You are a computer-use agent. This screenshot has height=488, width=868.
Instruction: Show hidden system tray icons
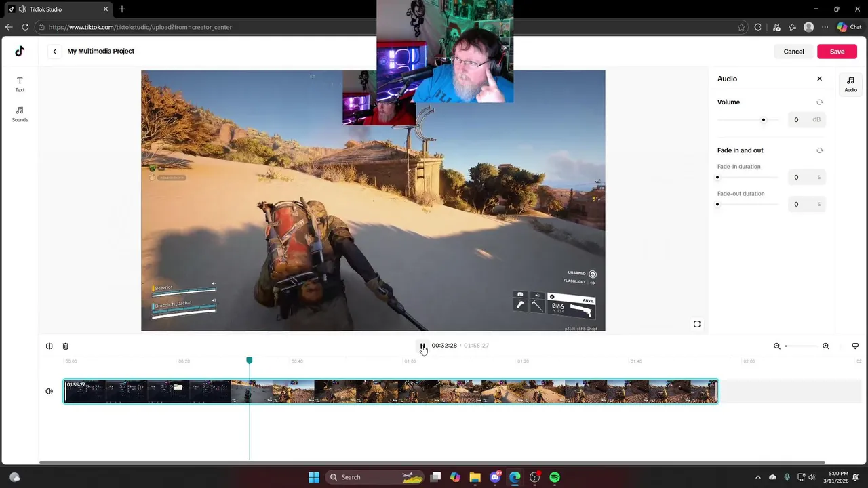[757, 477]
